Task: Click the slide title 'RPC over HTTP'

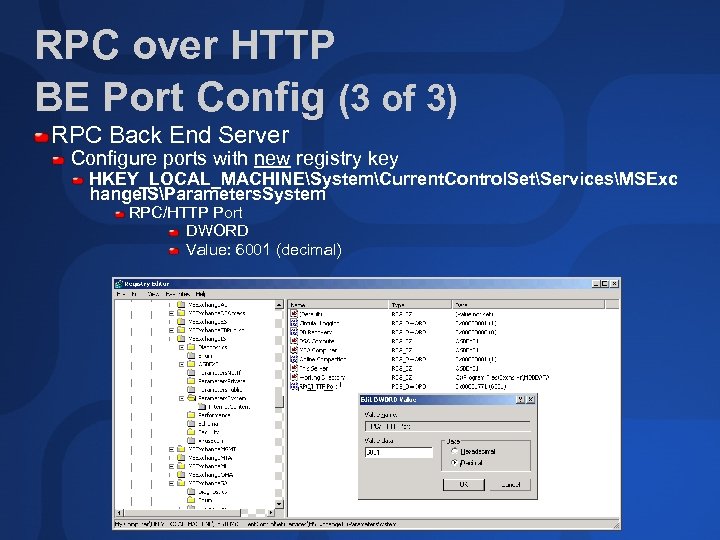Action: click(185, 45)
